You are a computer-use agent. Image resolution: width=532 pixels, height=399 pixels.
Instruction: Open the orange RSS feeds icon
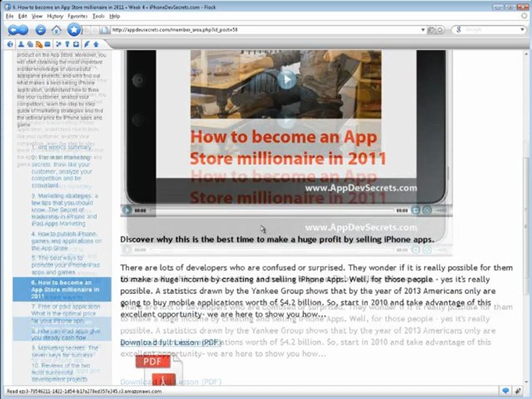39,44
